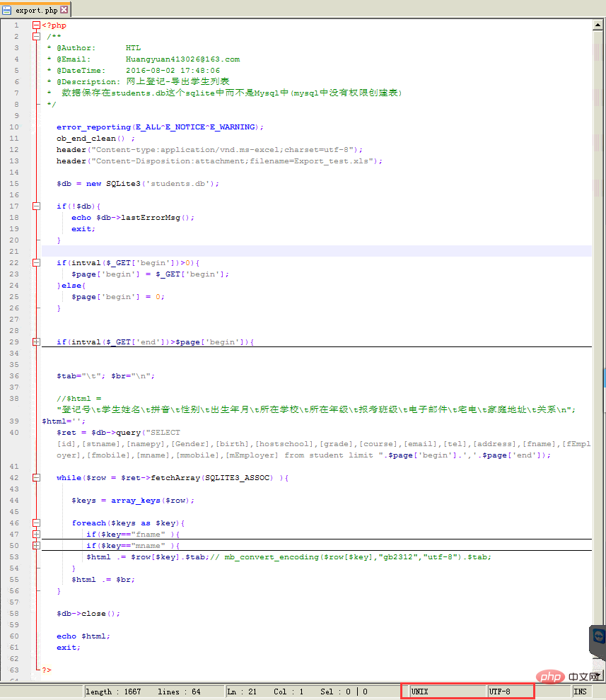Image resolution: width=606 pixels, height=700 pixels.
Task: Click the new SQLite3('students.db') line
Action: pos(138,183)
